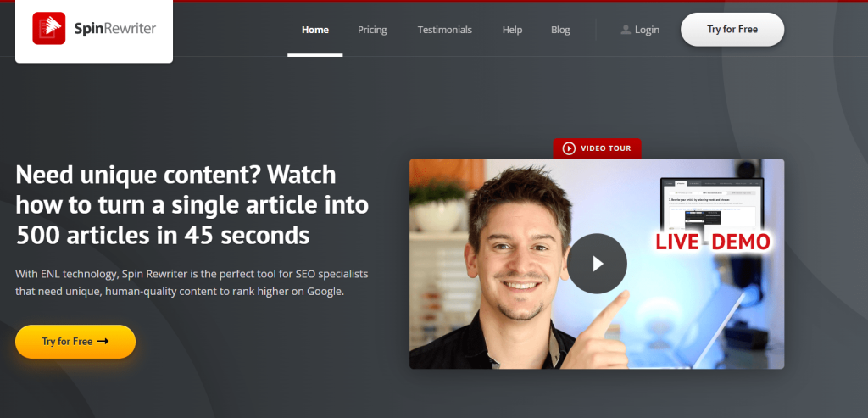Open the Home nav tab
This screenshot has height=418, width=868.
(x=315, y=30)
